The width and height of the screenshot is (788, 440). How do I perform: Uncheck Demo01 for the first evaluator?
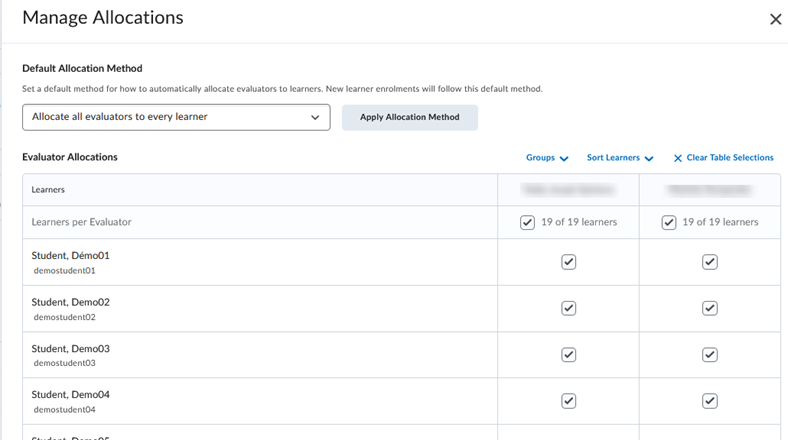[568, 262]
